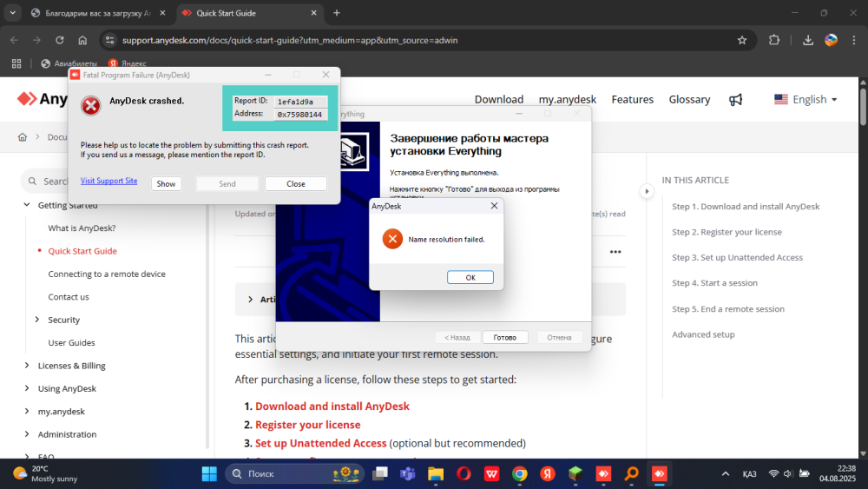The height and width of the screenshot is (489, 868).
Task: Collapse the In This Article panel arrow
Action: click(647, 191)
